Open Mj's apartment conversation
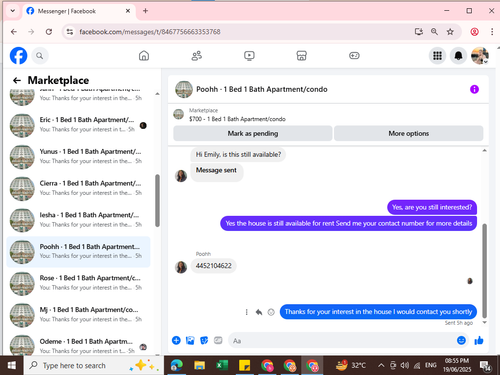500x375 pixels. pyautogui.click(x=78, y=315)
